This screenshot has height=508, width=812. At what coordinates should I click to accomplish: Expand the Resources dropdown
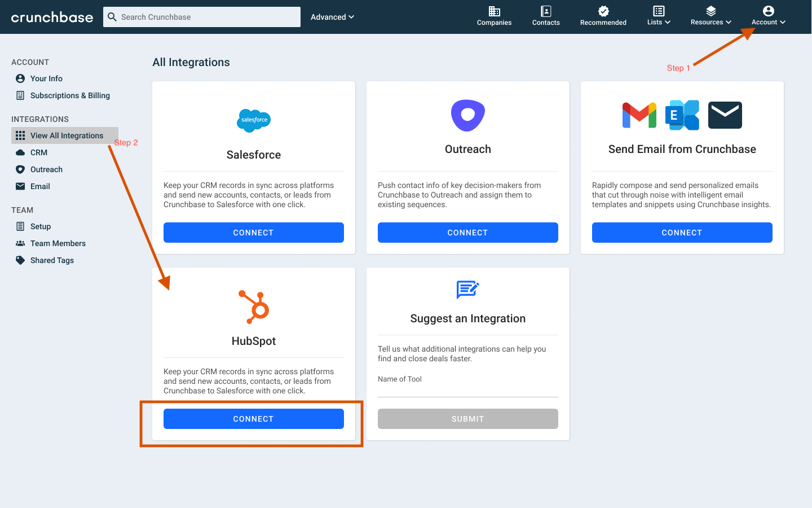[710, 17]
